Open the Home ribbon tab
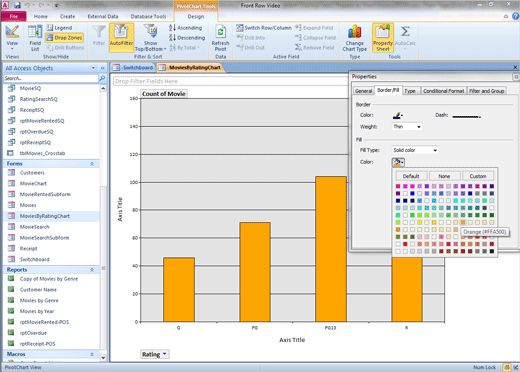Viewport: 520px width, 372px height. tap(41, 16)
